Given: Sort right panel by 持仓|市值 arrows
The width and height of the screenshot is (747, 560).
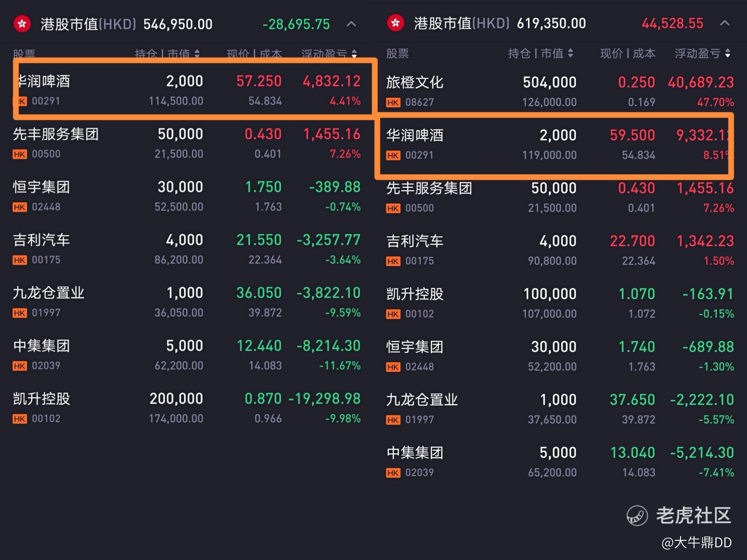Looking at the screenshot, I should click(571, 53).
